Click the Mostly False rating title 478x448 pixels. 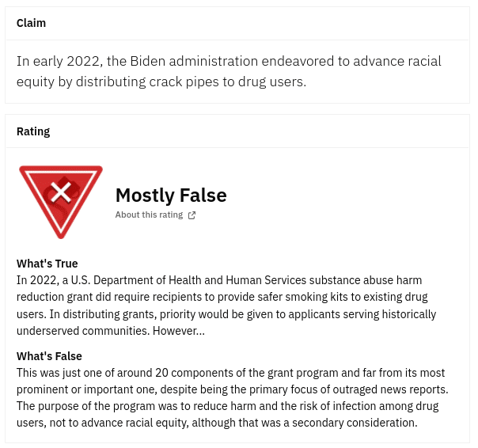171,196
